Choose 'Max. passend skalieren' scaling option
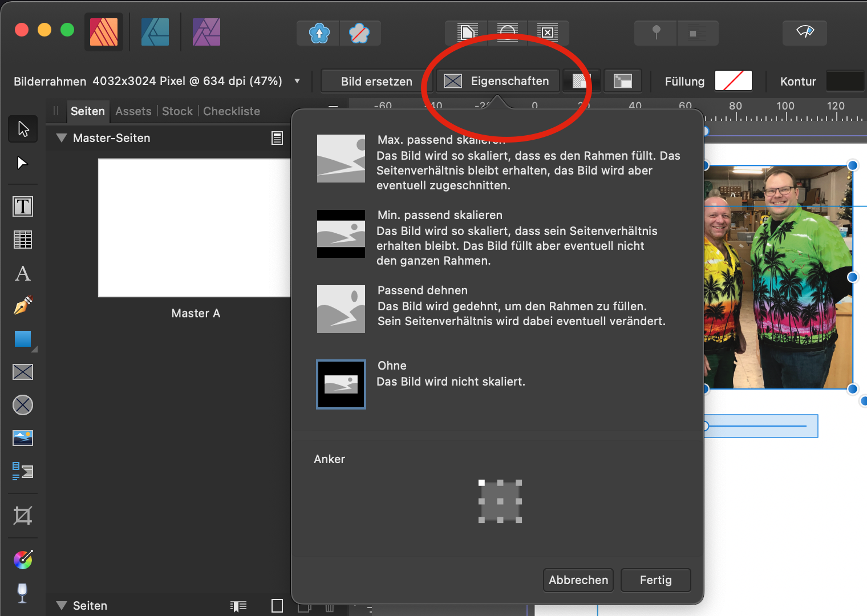The height and width of the screenshot is (616, 867). coord(341,159)
